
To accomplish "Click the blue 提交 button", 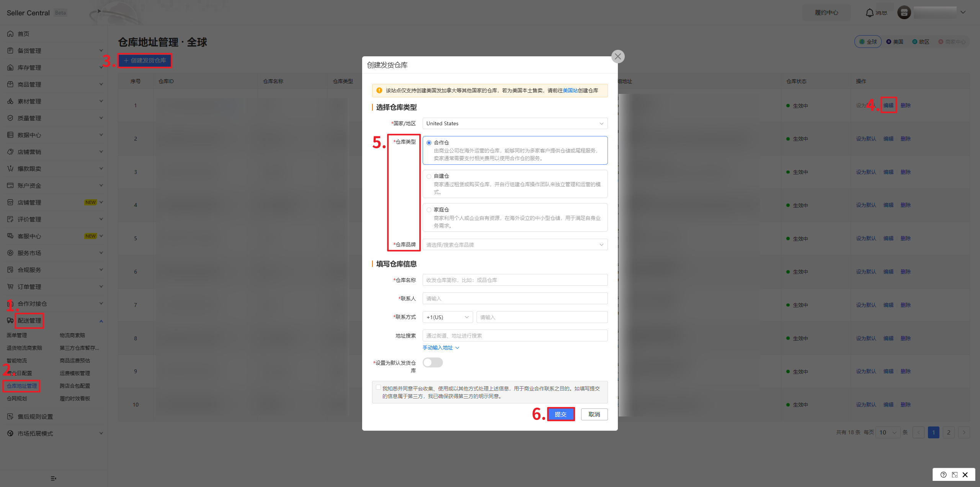I will 560,414.
